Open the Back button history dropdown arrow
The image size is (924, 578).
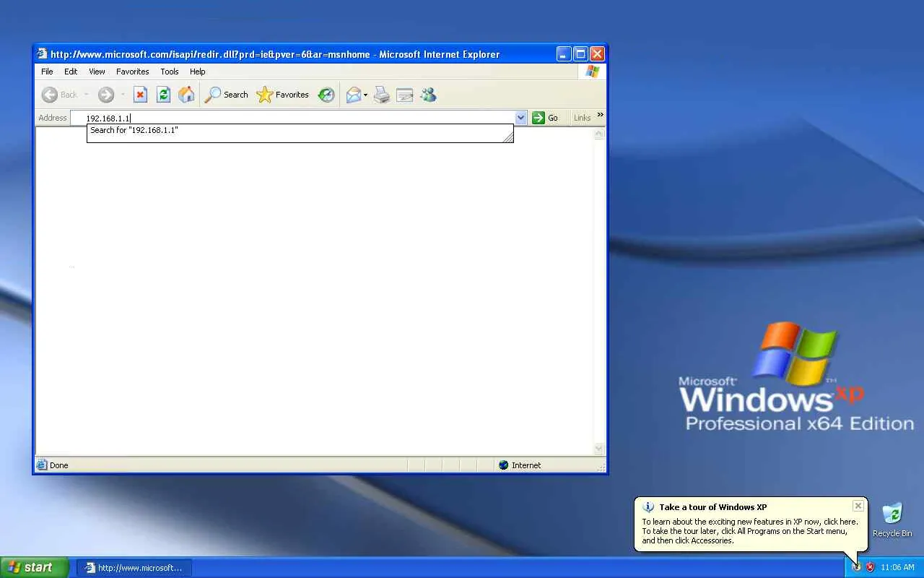click(x=86, y=95)
